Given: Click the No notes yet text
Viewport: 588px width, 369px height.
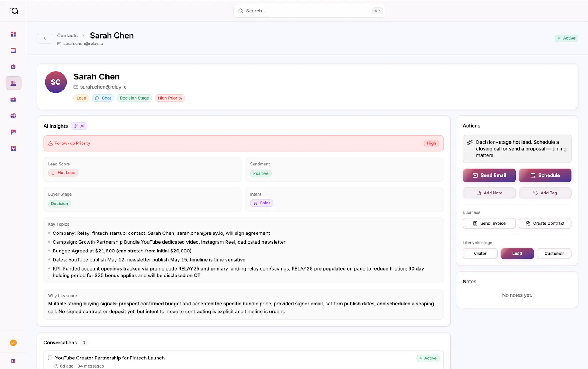Looking at the screenshot, I should (517, 295).
